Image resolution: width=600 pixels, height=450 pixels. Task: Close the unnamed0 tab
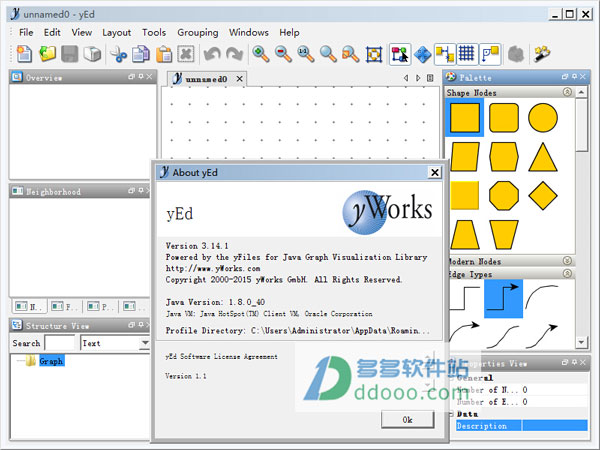pos(240,79)
